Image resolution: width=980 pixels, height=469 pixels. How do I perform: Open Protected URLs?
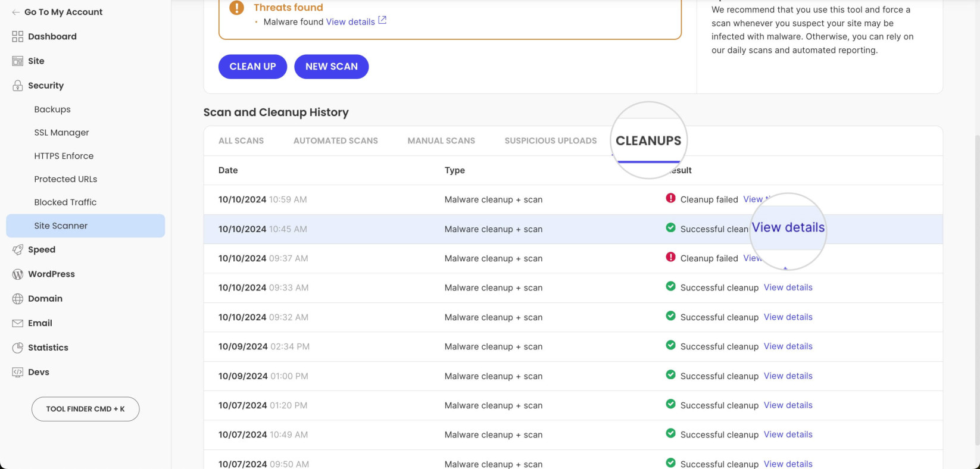coord(65,179)
